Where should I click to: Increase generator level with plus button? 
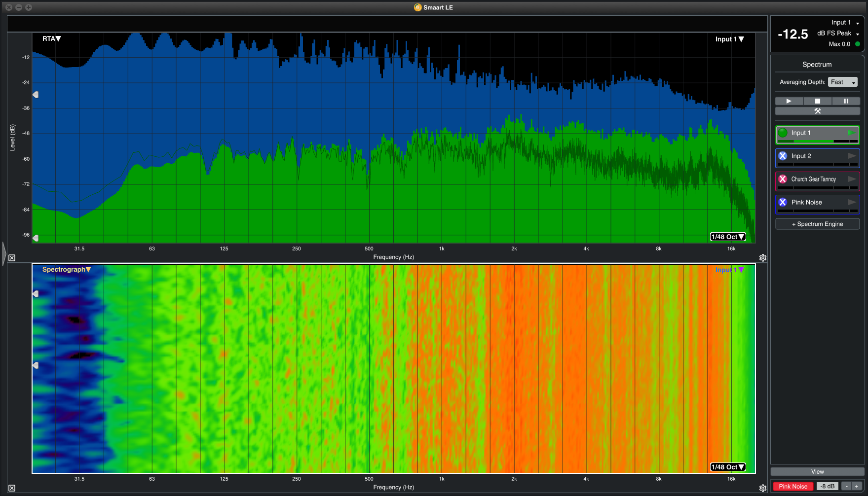pos(857,486)
